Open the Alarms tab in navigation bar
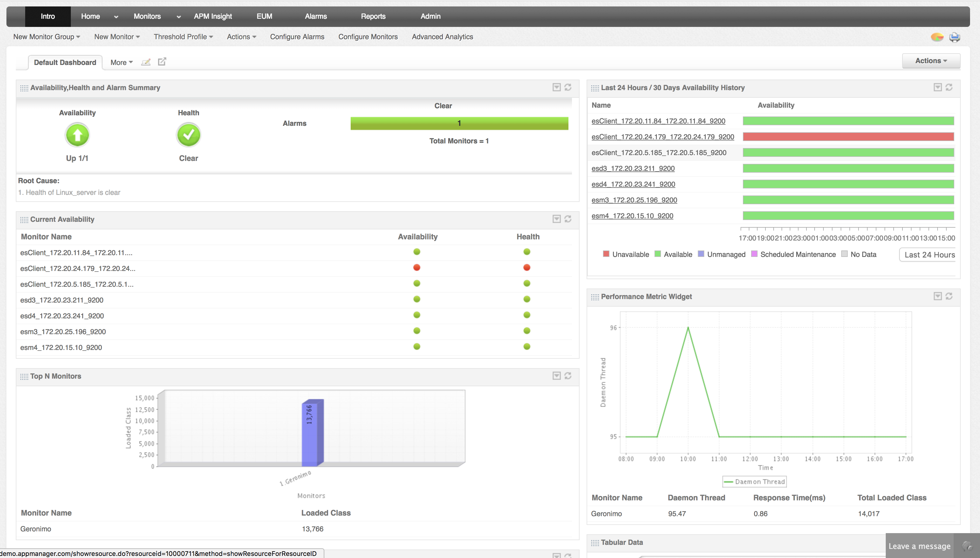The image size is (980, 558). (x=316, y=16)
